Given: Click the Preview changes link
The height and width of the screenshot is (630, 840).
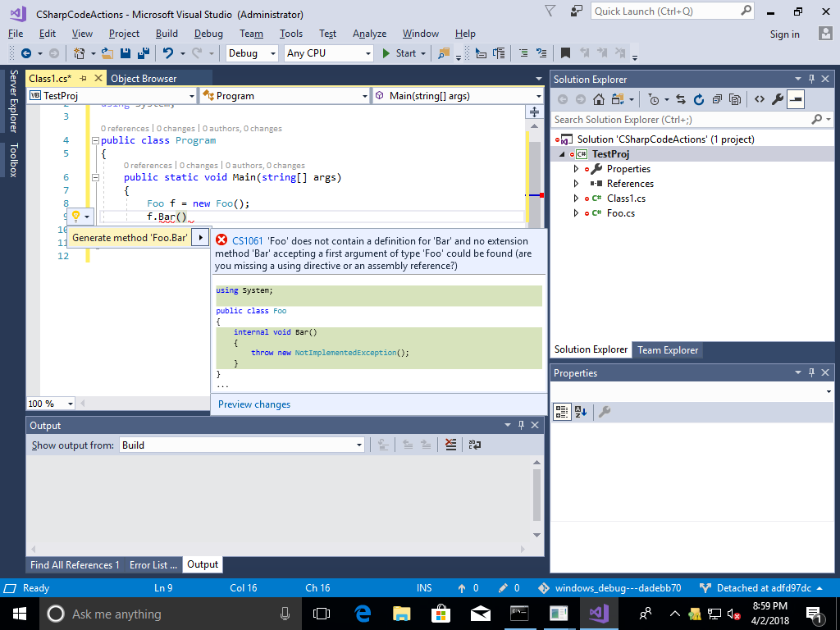Looking at the screenshot, I should click(254, 404).
